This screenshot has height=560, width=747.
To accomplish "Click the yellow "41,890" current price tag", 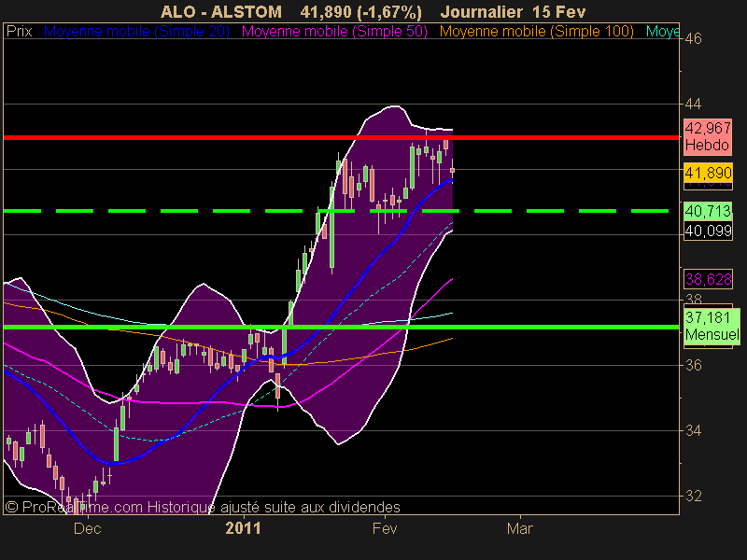I will [708, 173].
